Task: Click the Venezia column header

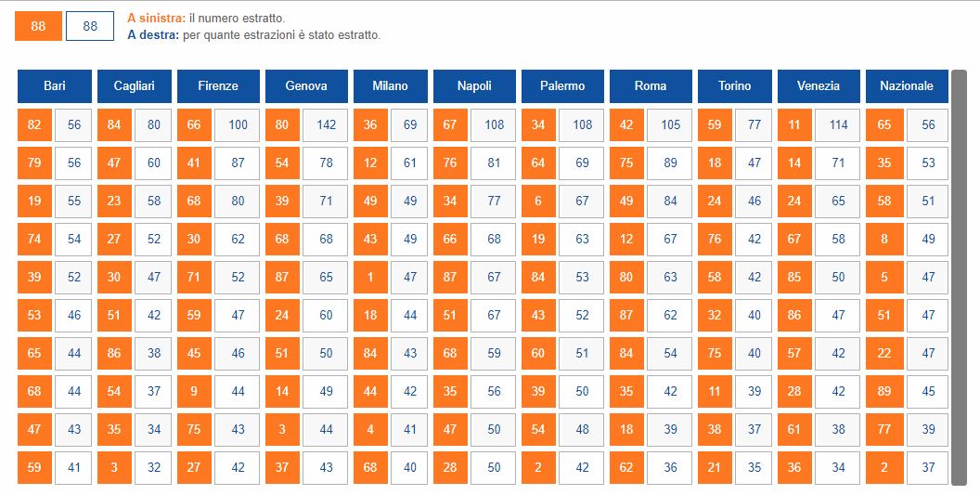Action: (819, 85)
